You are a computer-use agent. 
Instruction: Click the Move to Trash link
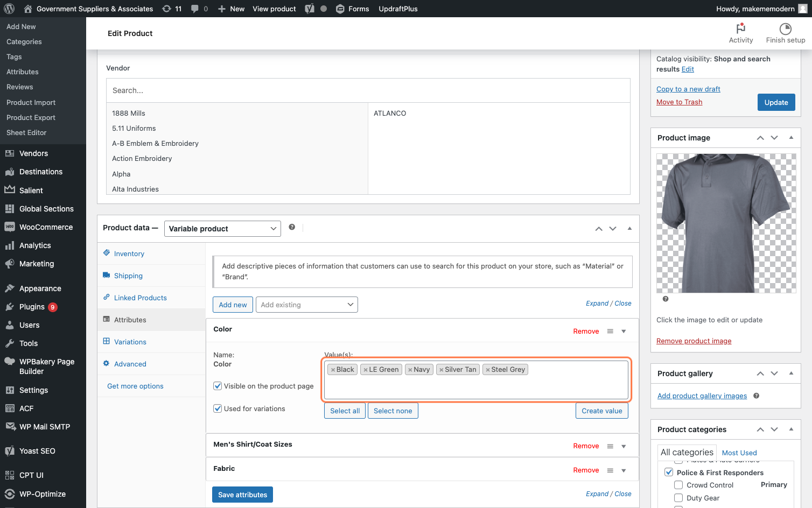tap(679, 102)
